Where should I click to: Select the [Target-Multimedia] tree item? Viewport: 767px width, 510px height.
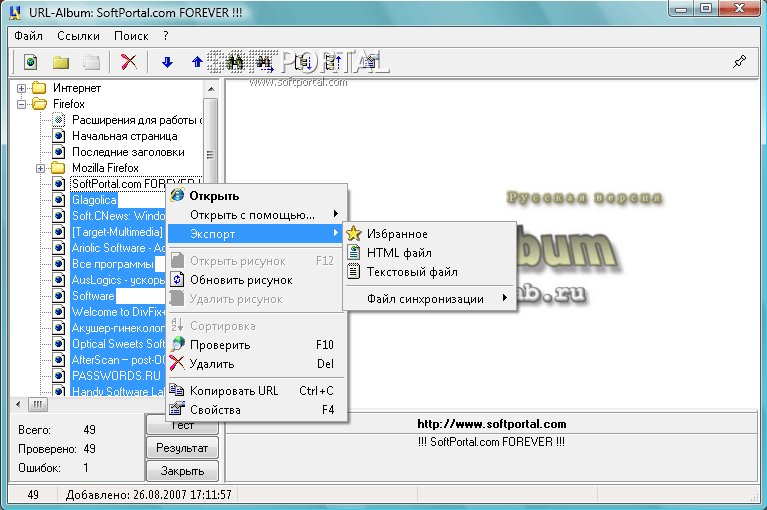pos(117,232)
